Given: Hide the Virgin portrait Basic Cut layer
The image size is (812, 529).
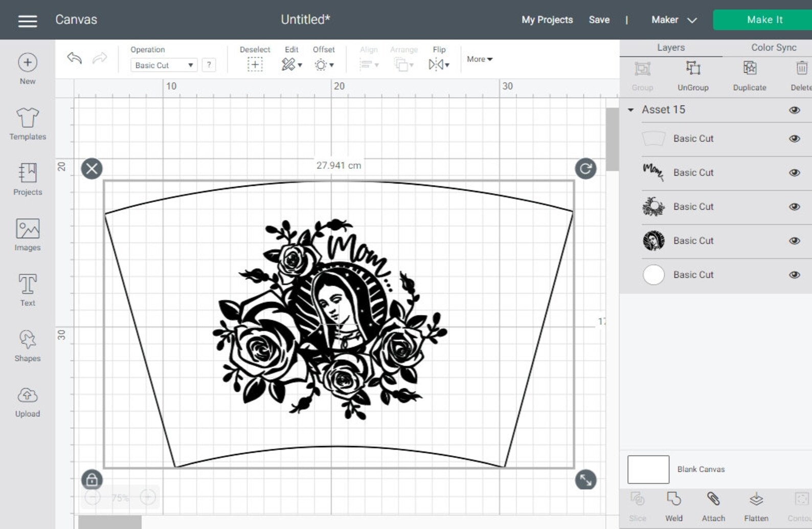Looking at the screenshot, I should 794,240.
